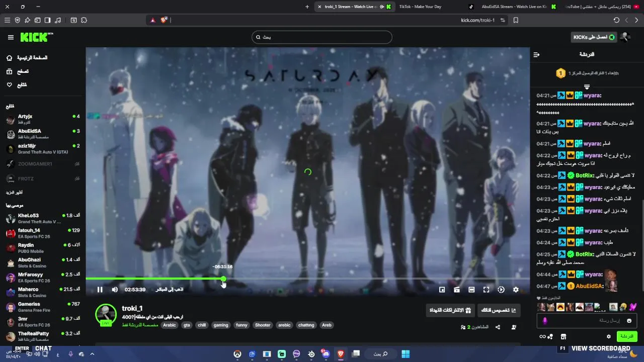Open offline channel ZOOMGAMER1

pos(43,164)
